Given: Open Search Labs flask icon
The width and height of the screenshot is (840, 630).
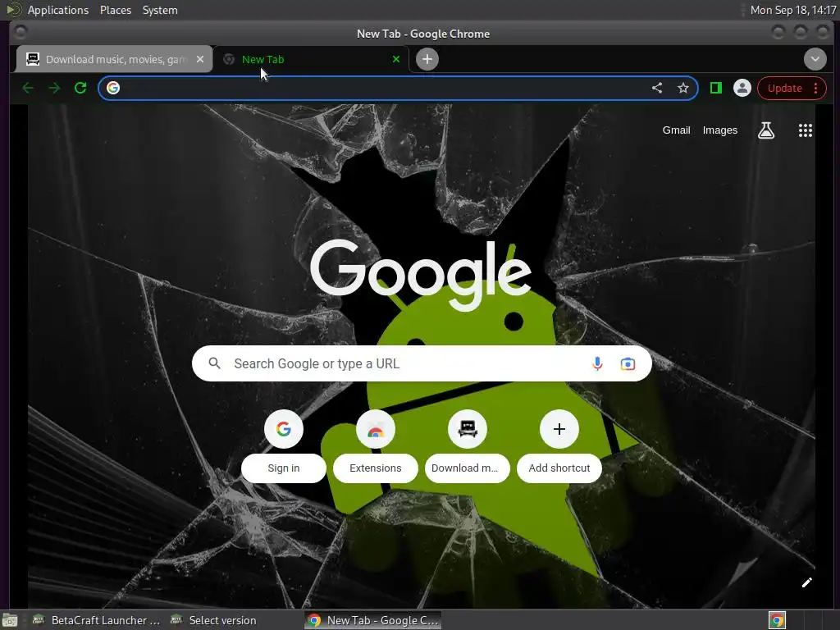Looking at the screenshot, I should (766, 130).
